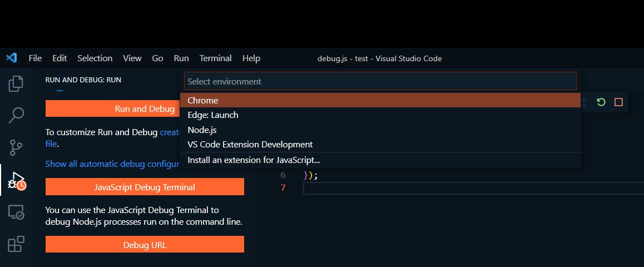The width and height of the screenshot is (644, 267).
Task: Stop debugging with the square icon
Action: pos(618,102)
